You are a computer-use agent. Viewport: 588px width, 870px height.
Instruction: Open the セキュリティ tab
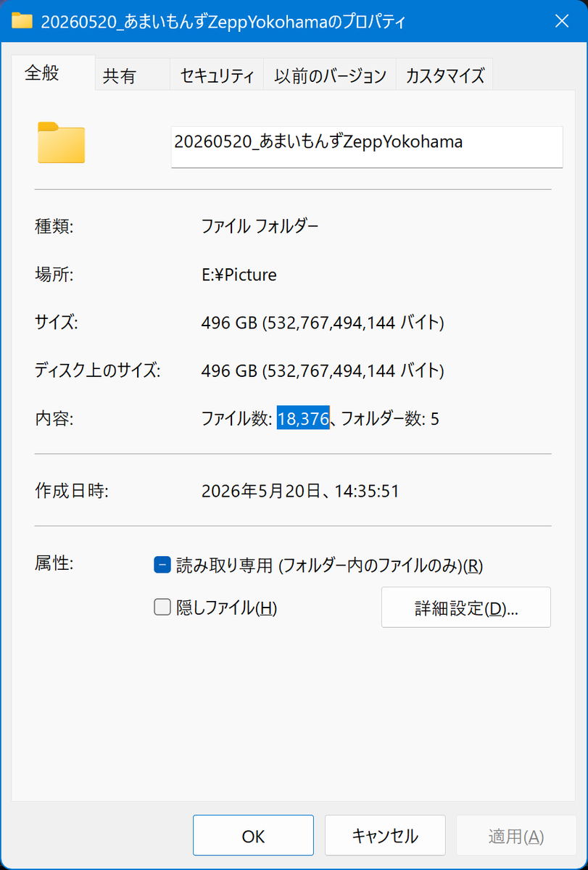217,75
